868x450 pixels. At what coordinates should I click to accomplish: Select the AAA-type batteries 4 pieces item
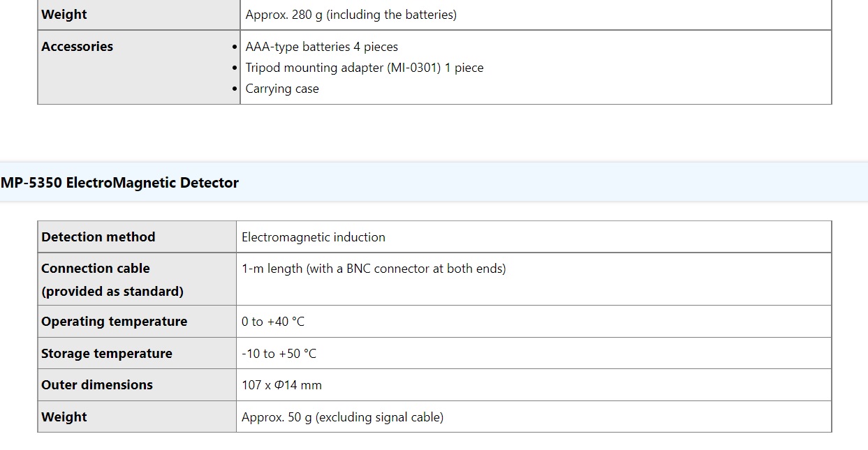click(x=322, y=47)
